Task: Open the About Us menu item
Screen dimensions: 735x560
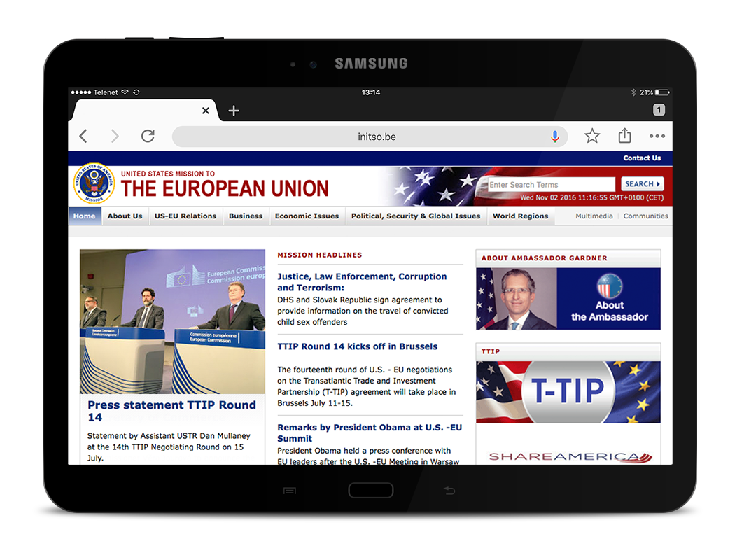Action: click(125, 216)
